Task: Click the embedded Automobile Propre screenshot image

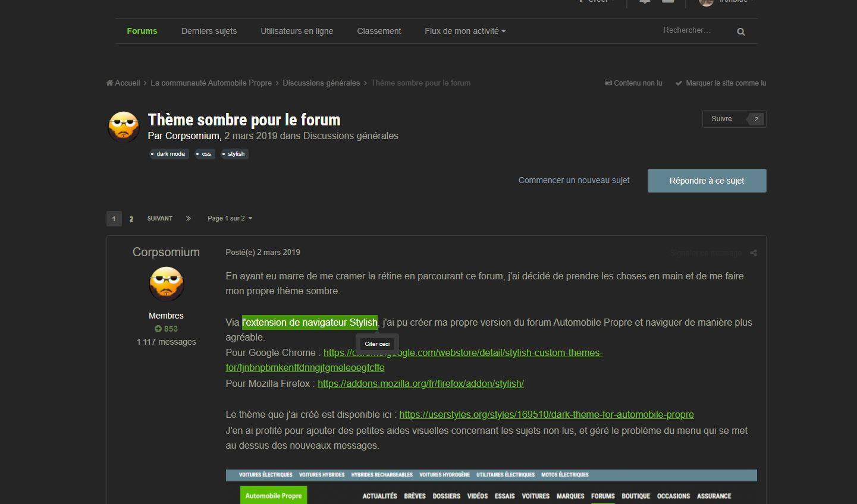Action: [x=491, y=487]
